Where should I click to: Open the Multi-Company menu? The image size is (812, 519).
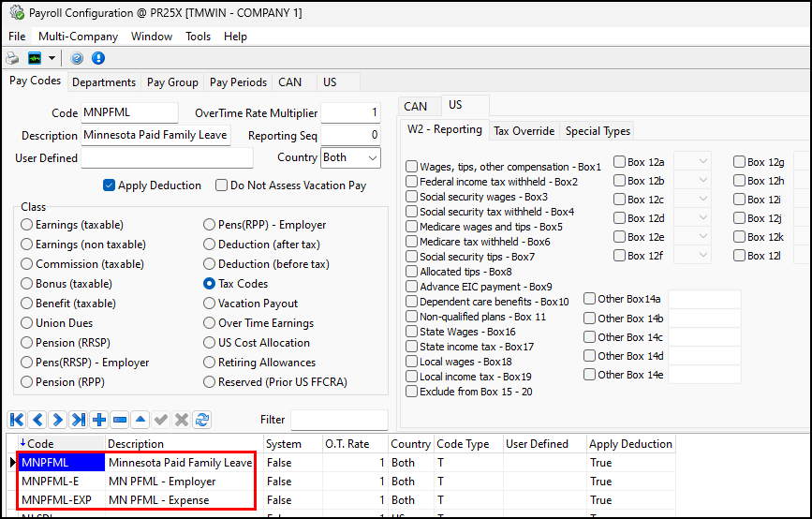[x=78, y=37]
